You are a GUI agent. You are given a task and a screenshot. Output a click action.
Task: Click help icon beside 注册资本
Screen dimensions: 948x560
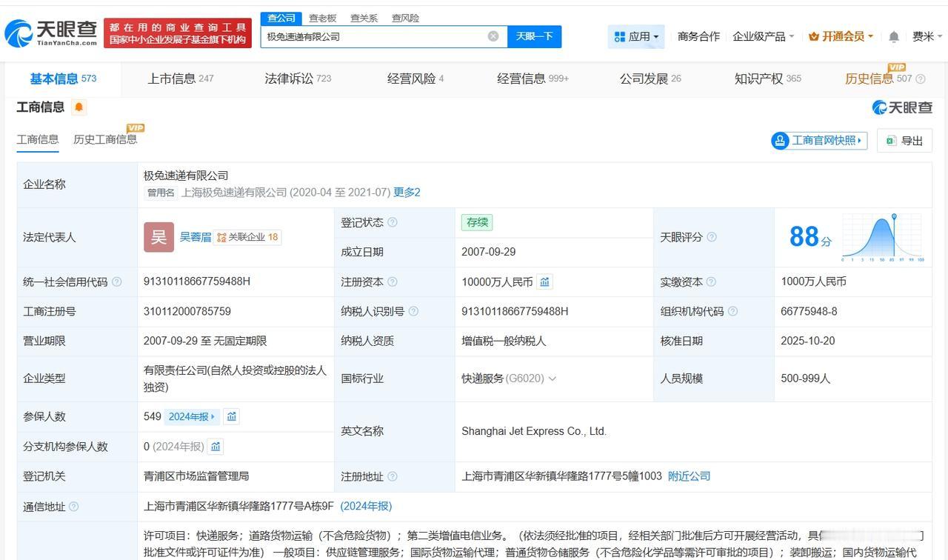click(392, 282)
